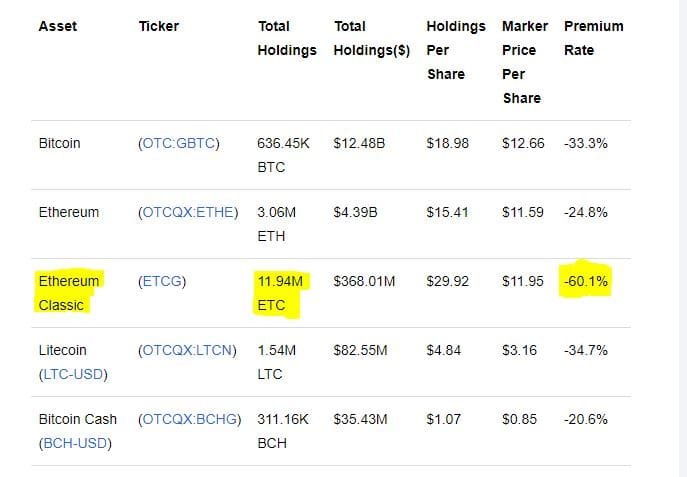Image resolution: width=687 pixels, height=477 pixels.
Task: Open the OTCQX:ETHE ticker link
Action: 190,212
